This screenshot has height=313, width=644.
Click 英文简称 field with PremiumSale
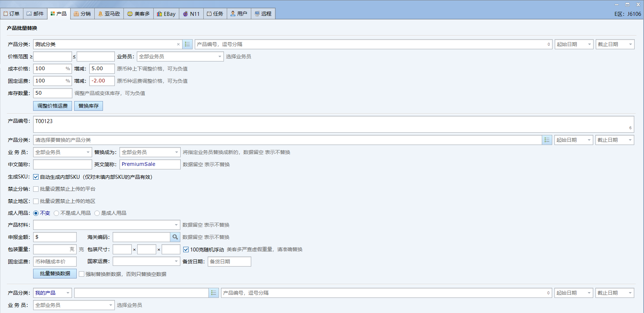tap(150, 164)
